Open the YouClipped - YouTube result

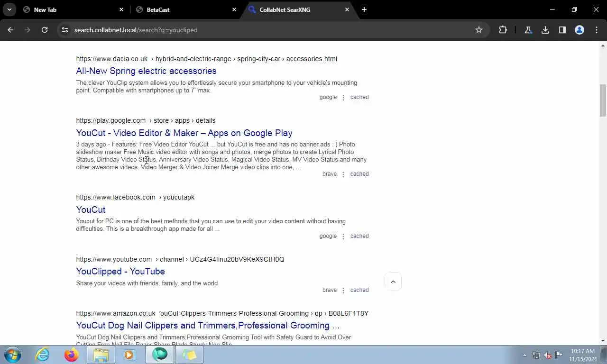(120, 272)
